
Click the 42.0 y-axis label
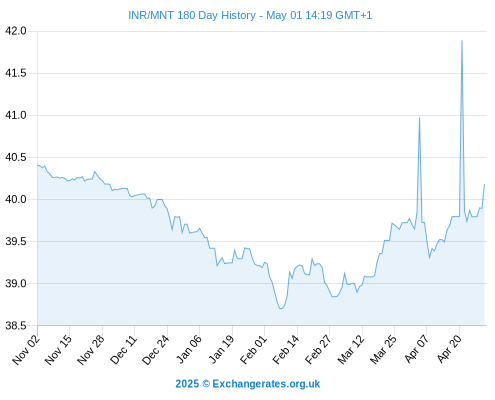coord(16,31)
